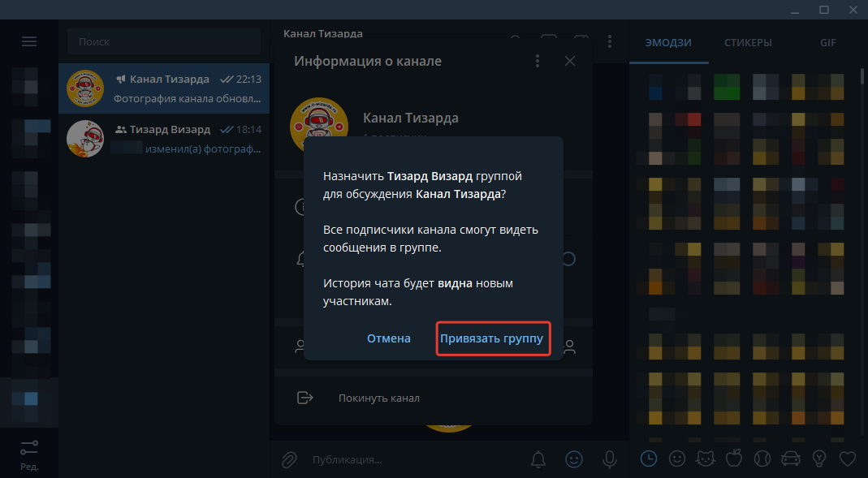Image resolution: width=868 pixels, height=478 pixels.
Task: Click the Фотография канала обновл... preview text
Action: coord(187,98)
